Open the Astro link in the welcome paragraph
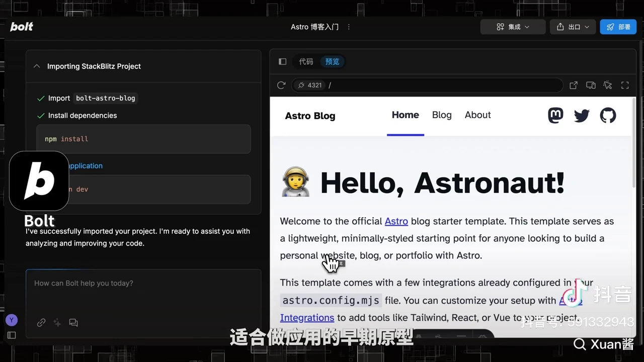Screen dimensions: 644x362 click(396, 221)
